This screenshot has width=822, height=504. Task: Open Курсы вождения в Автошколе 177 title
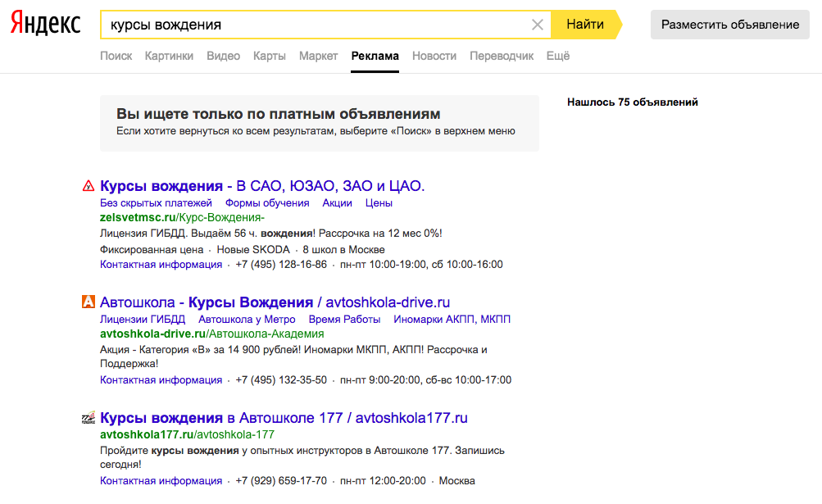(x=284, y=418)
